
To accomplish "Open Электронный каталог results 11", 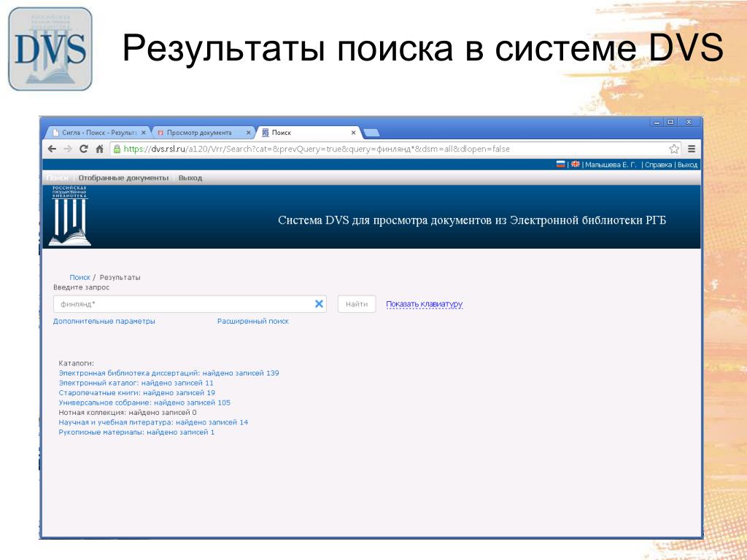I will (136, 383).
